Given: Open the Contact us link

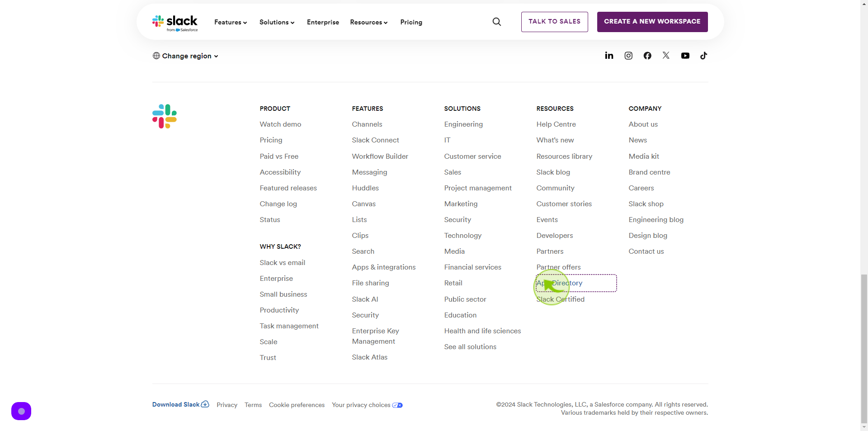Looking at the screenshot, I should (646, 251).
